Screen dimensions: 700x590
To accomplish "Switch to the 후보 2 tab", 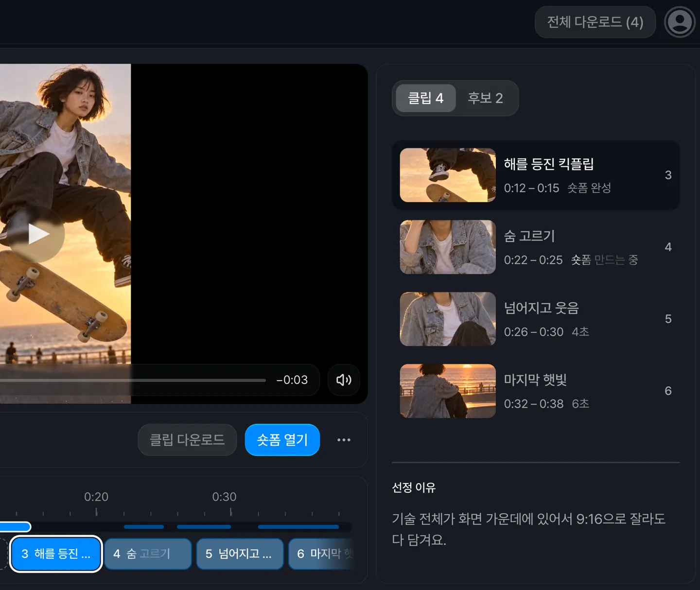I will point(485,98).
